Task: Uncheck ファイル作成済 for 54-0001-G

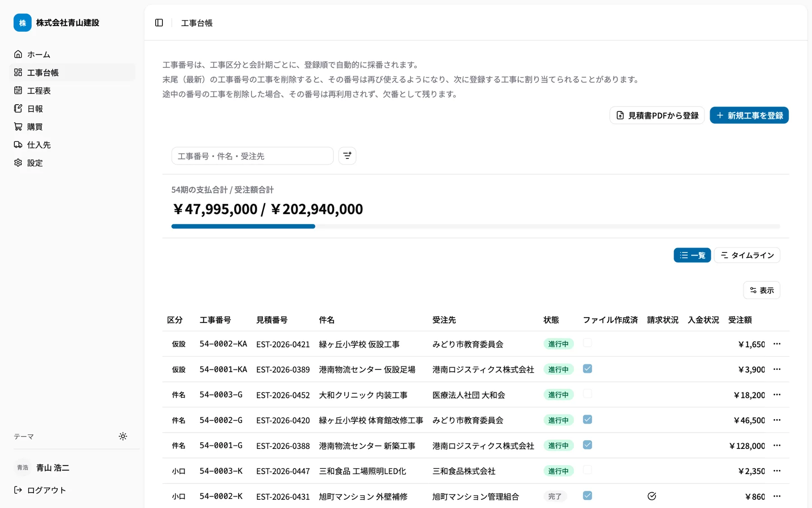Action: coord(587,445)
